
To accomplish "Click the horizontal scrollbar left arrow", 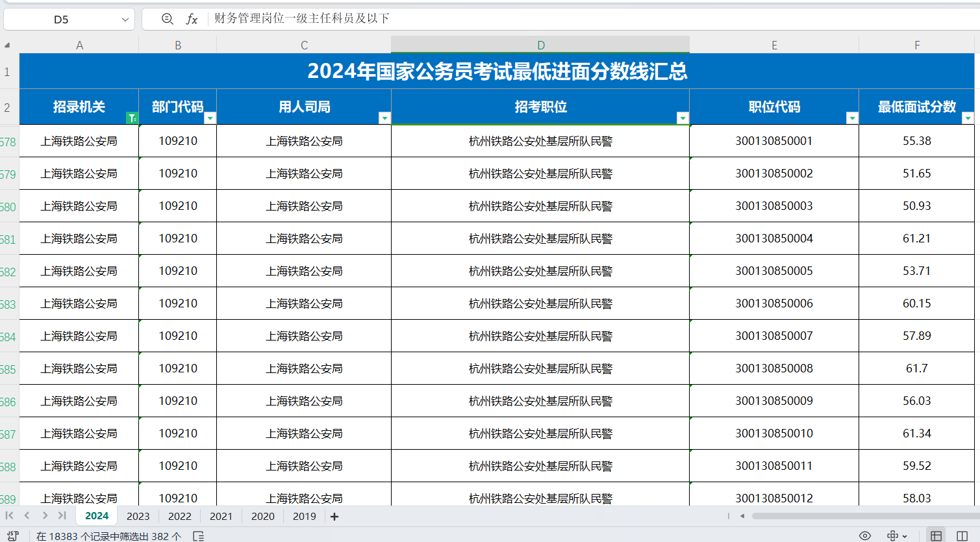I will (x=742, y=516).
